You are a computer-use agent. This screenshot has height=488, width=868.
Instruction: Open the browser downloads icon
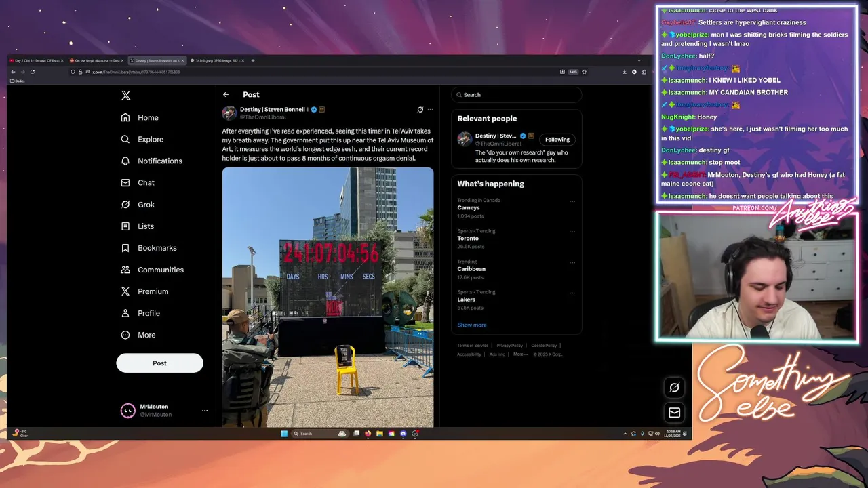625,72
